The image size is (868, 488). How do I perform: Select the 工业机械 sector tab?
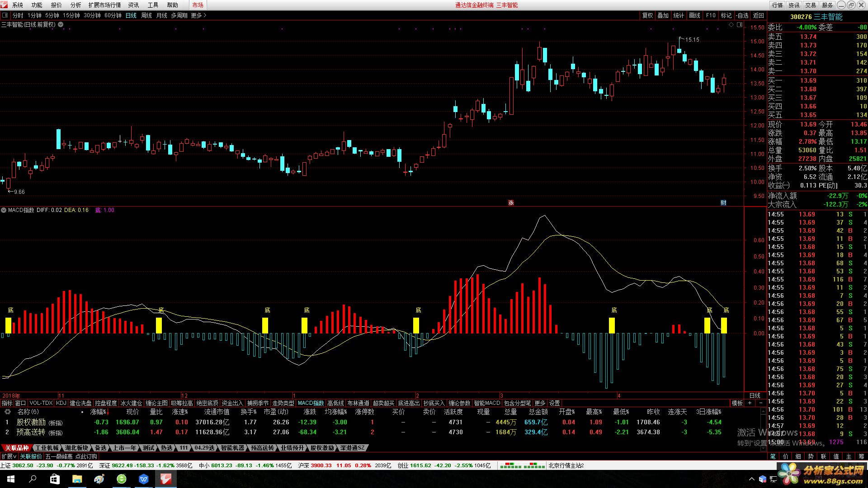(x=47, y=448)
